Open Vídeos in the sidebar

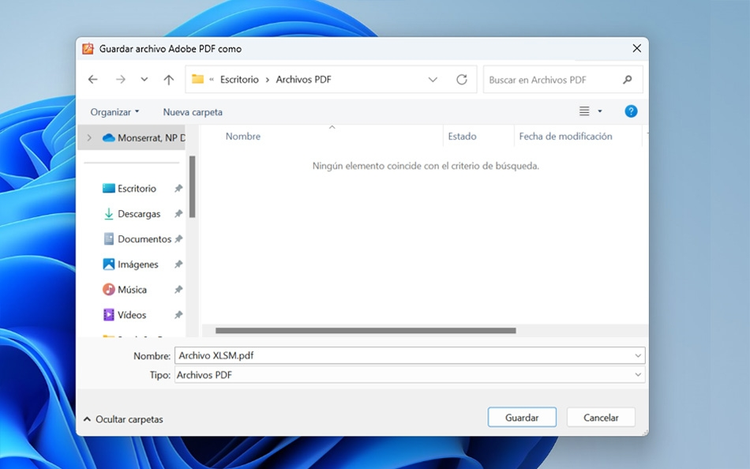[124, 315]
